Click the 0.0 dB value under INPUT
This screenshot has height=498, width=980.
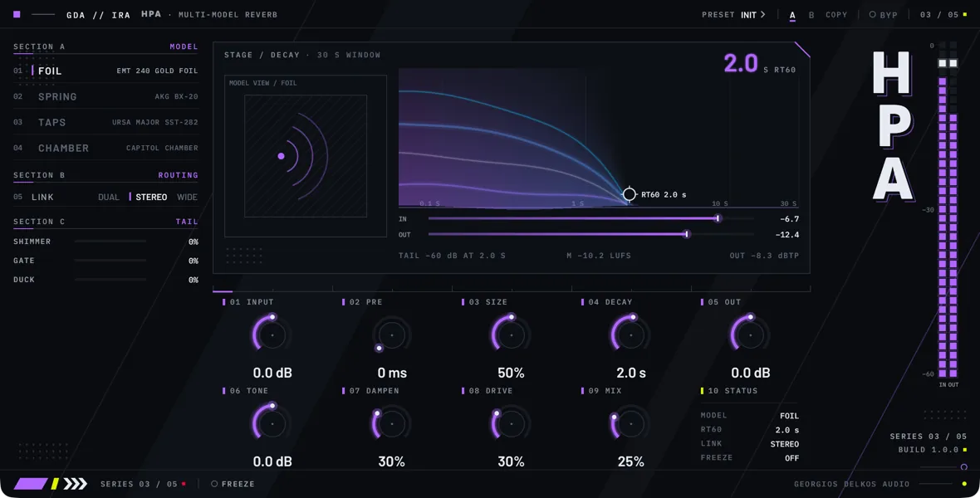[x=272, y=373]
